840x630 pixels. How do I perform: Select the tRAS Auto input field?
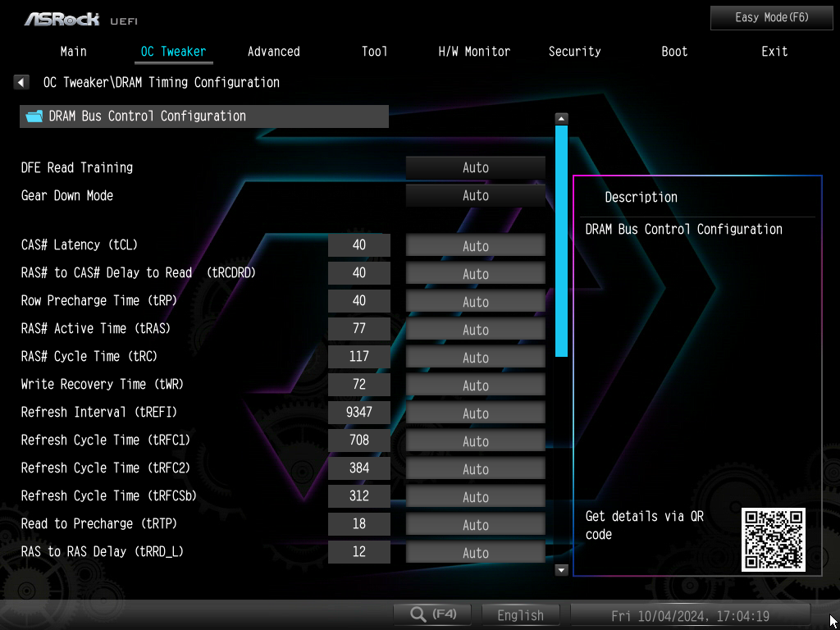tap(475, 330)
